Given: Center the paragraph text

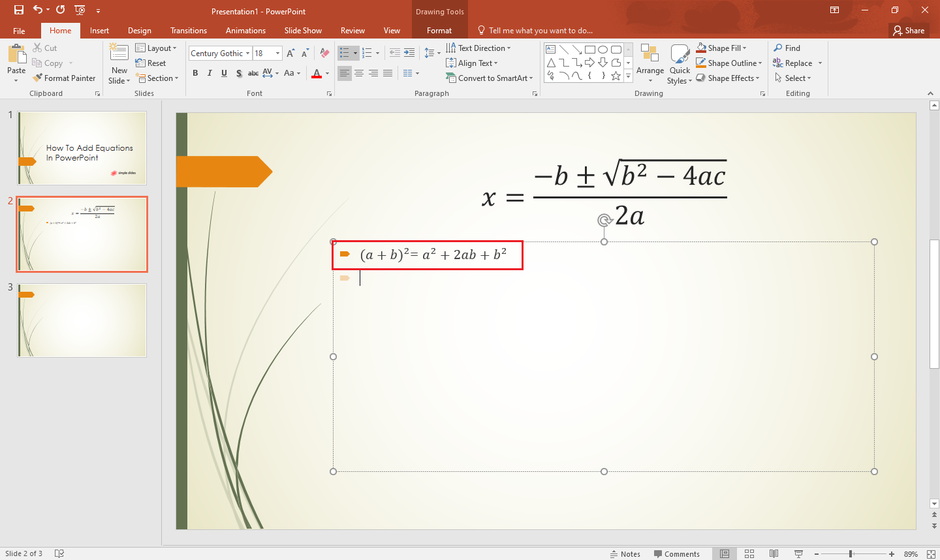Looking at the screenshot, I should click(359, 73).
